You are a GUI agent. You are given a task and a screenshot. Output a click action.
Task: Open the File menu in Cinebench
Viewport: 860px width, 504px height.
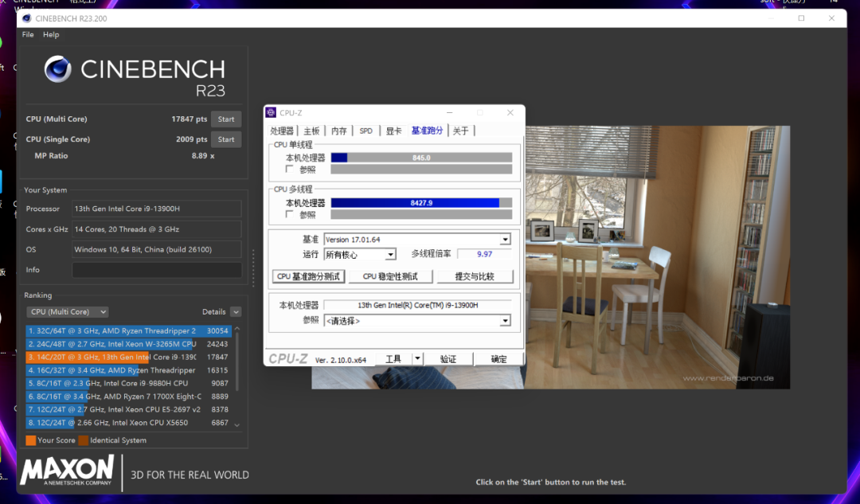[28, 34]
